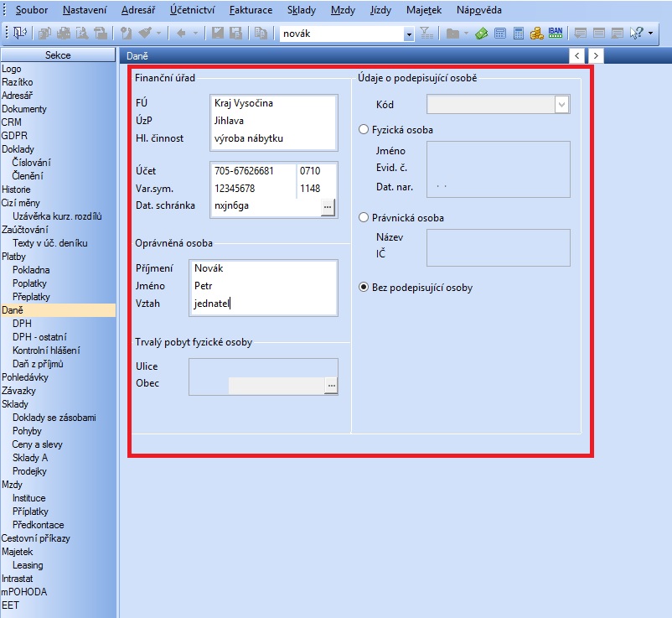
Task: Go to next section with right arrow button
Action: coord(595,55)
